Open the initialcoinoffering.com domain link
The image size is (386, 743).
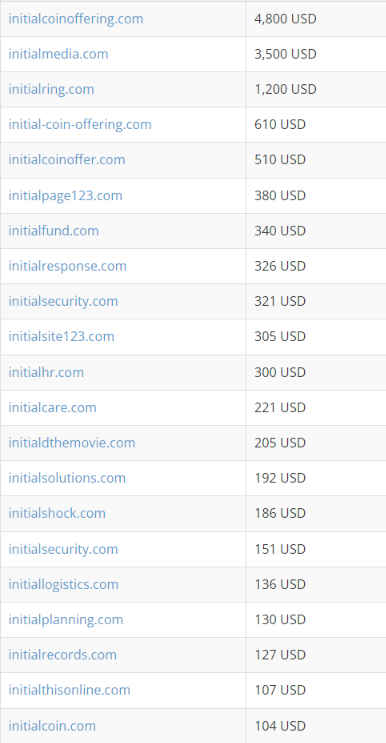(76, 19)
